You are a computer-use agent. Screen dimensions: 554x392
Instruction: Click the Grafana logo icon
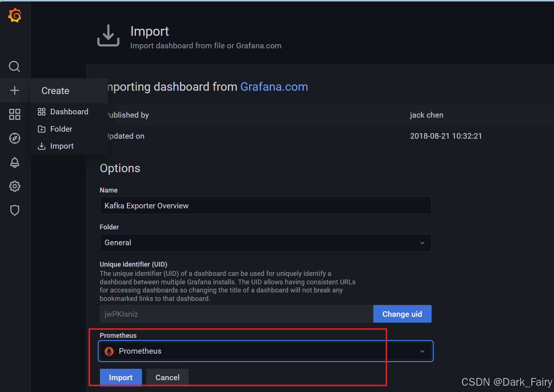(15, 15)
